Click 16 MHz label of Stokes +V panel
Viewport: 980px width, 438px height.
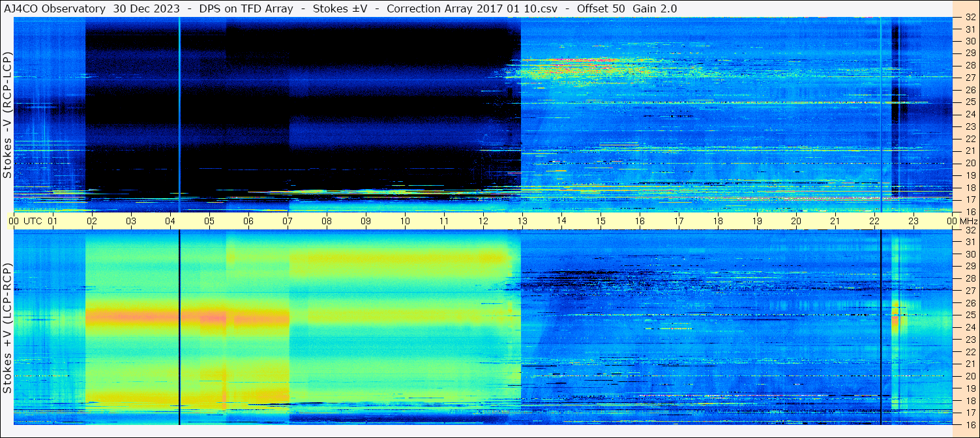coord(970,424)
